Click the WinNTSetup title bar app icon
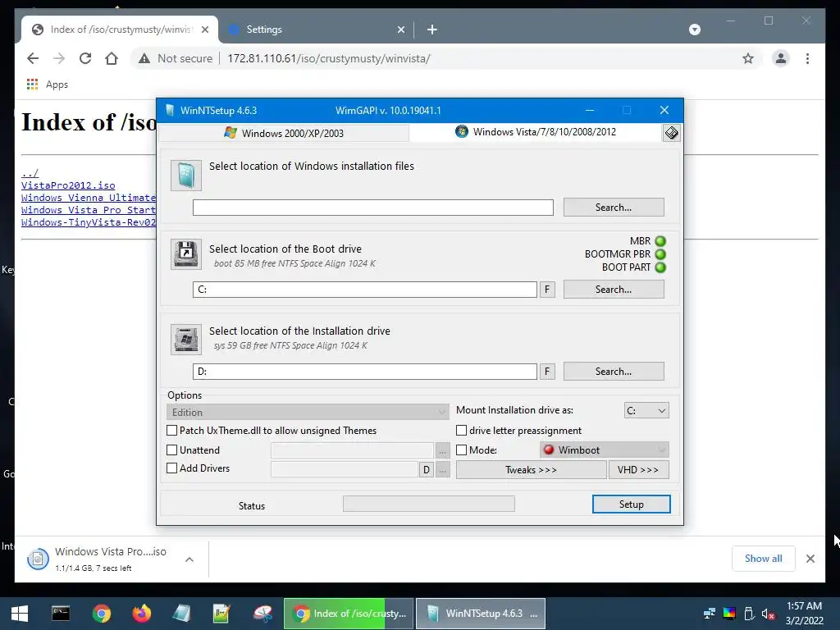Viewport: 840px width, 630px height. [170, 111]
